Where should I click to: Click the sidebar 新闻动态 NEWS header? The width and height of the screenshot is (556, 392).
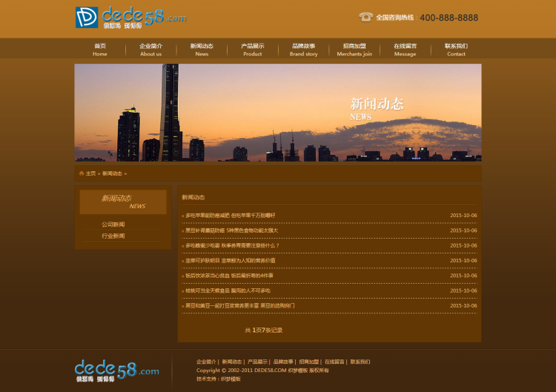[x=123, y=202]
